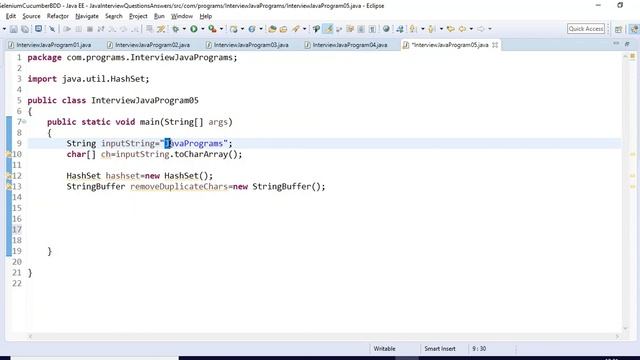The width and height of the screenshot is (640, 360).
Task: Click the Quick Access search field
Action: pyautogui.click(x=586, y=29)
